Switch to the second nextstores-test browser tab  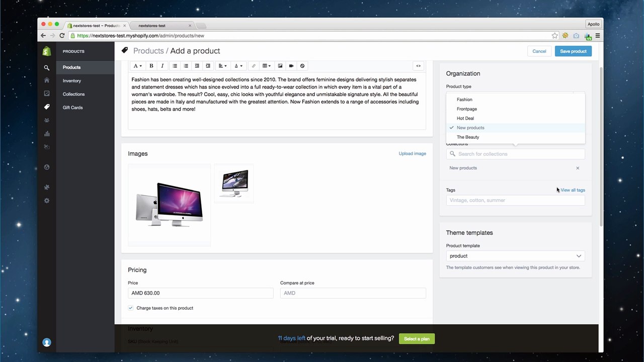click(x=161, y=26)
